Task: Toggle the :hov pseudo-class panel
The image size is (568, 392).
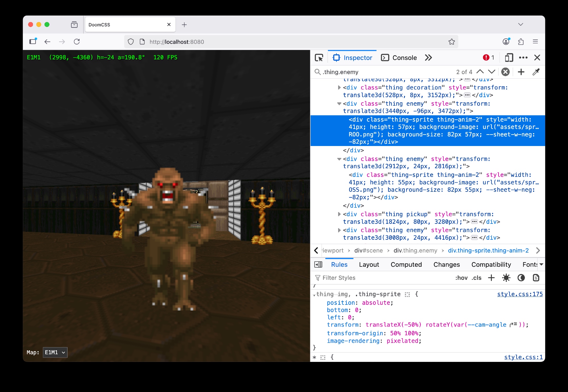Action: click(x=461, y=278)
